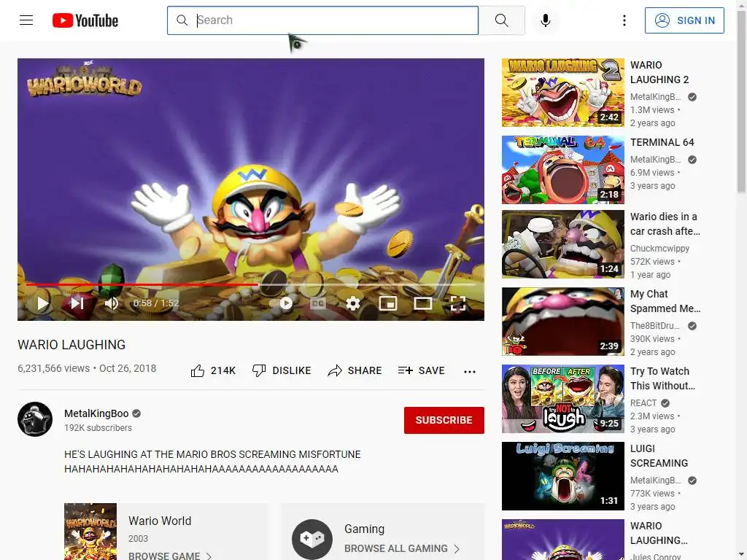747x560 pixels.
Task: Click the REACT channel name
Action: pos(643,402)
